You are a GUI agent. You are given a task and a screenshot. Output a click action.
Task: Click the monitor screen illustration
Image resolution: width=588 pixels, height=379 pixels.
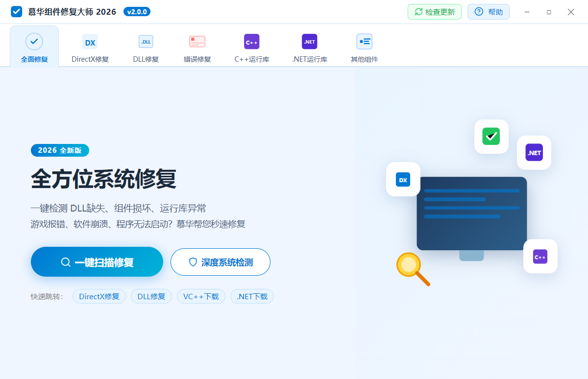472,213
